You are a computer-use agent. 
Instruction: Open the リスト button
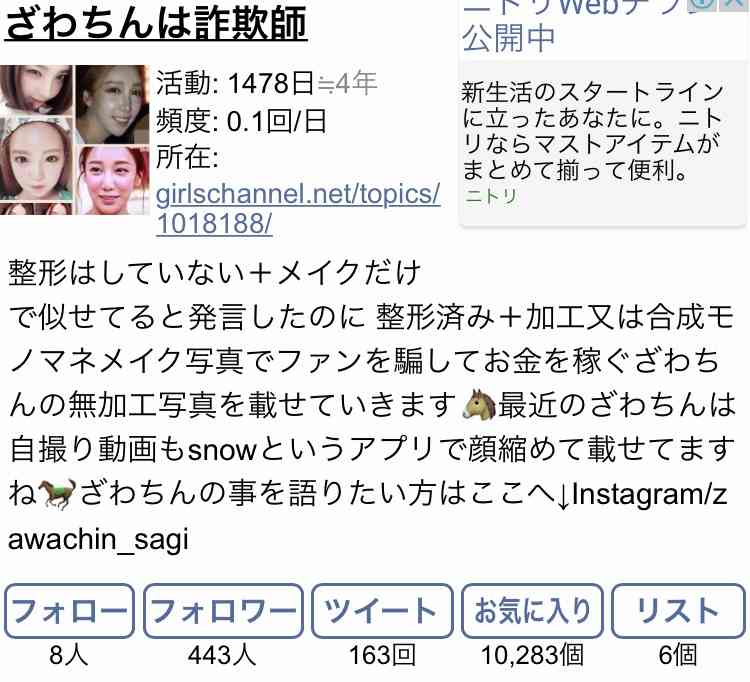click(678, 611)
